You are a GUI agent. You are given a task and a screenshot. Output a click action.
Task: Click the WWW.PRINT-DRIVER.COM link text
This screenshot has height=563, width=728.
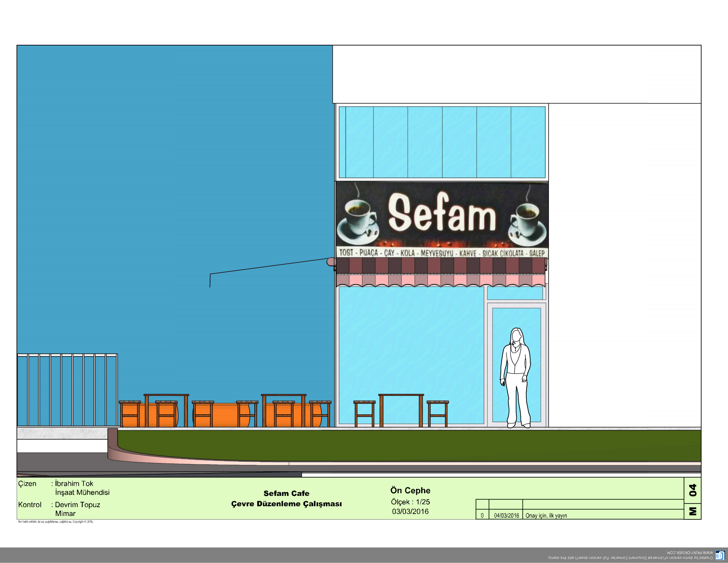690,553
